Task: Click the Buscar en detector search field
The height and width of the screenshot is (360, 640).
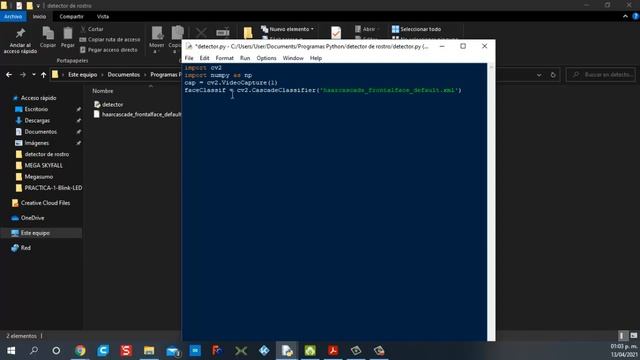Action: pyautogui.click(x=601, y=75)
